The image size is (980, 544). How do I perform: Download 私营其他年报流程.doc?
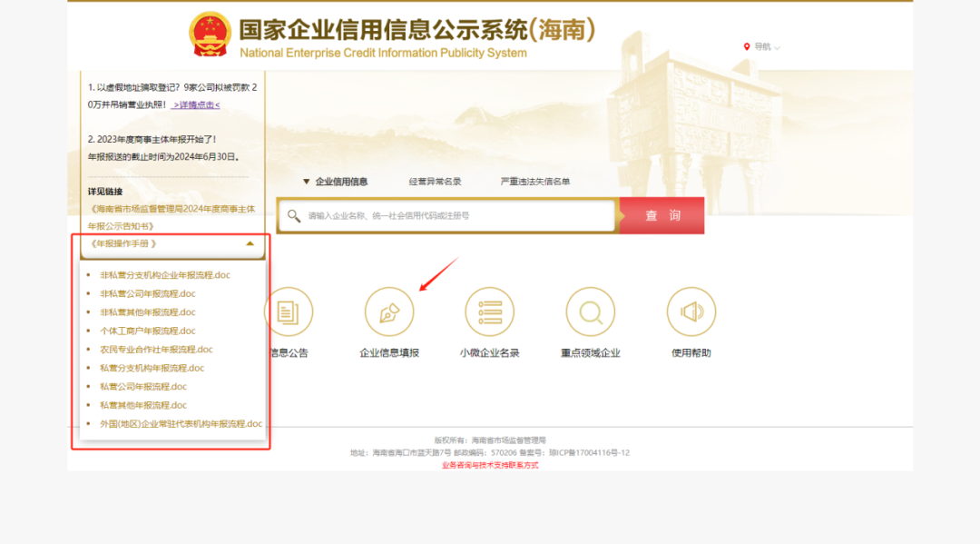[143, 405]
